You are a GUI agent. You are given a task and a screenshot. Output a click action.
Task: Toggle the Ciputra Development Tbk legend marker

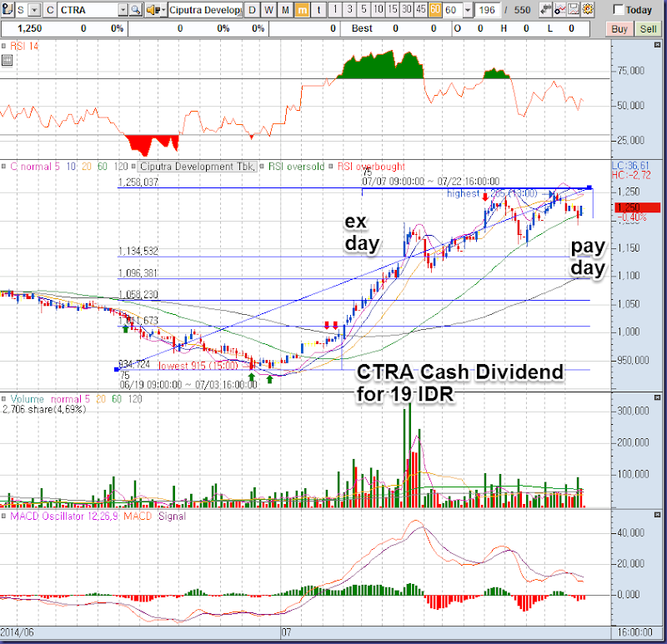click(x=133, y=167)
